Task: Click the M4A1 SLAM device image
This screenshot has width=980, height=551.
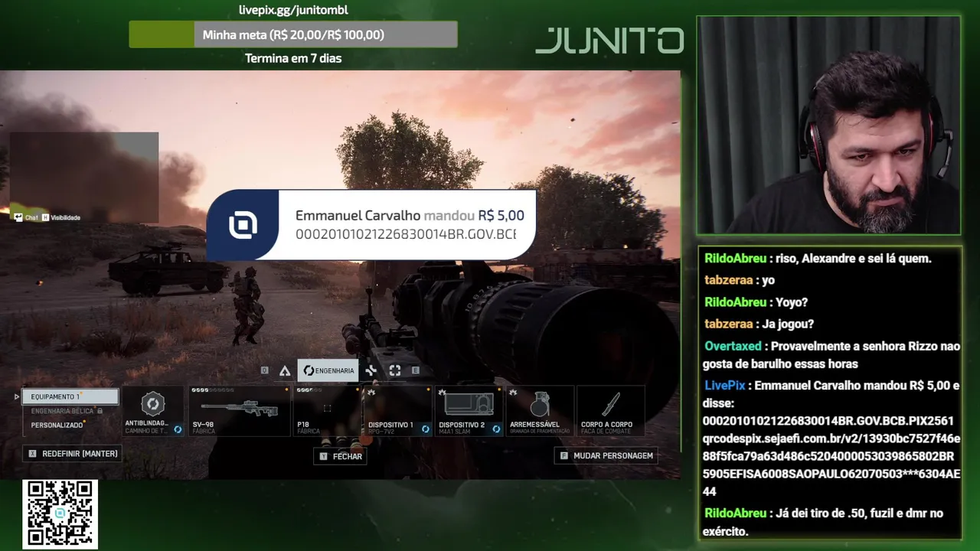Action: 469,404
